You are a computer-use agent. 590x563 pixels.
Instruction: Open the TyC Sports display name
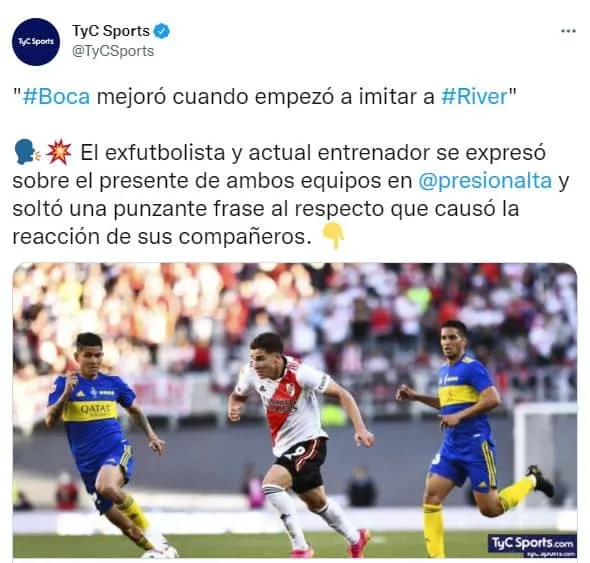pyautogui.click(x=111, y=31)
